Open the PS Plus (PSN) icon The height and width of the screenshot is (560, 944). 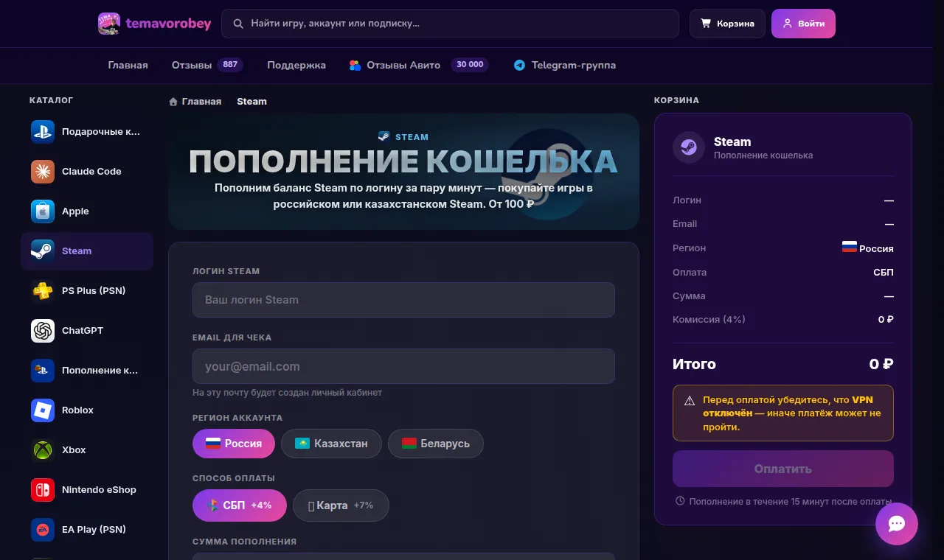tap(43, 290)
